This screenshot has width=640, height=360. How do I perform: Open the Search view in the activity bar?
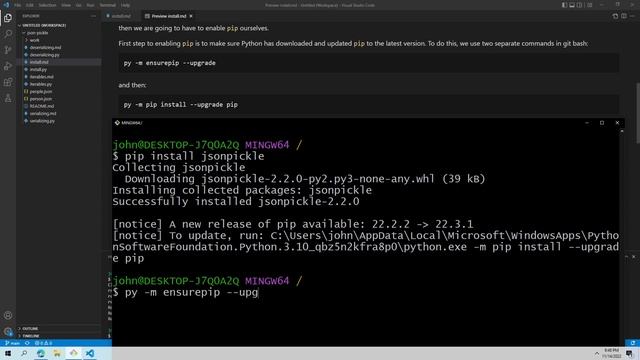click(x=8, y=34)
